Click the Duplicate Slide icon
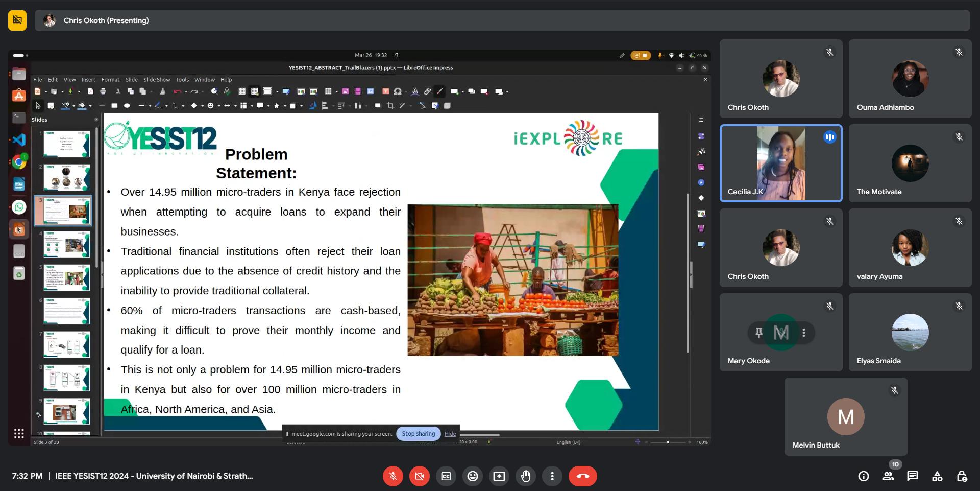The width and height of the screenshot is (980, 491). pos(472,91)
